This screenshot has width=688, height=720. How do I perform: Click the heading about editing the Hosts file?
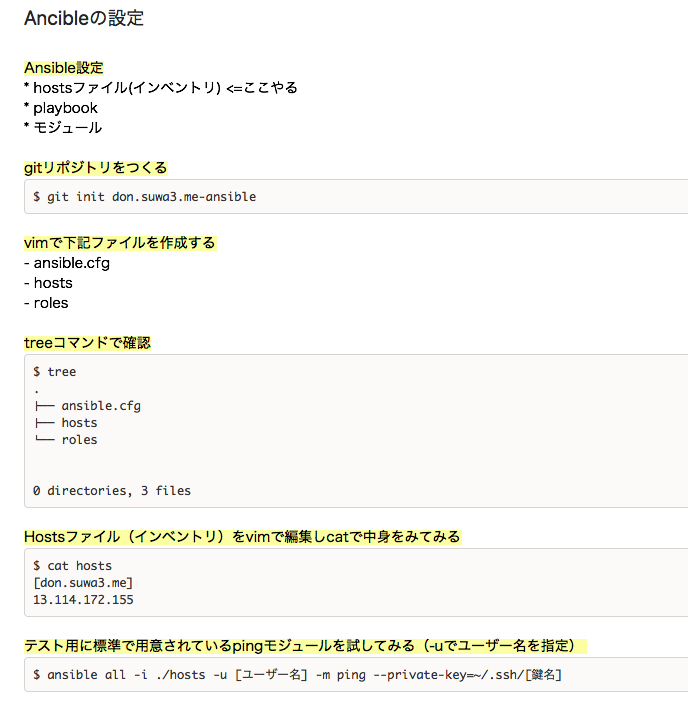click(x=242, y=537)
